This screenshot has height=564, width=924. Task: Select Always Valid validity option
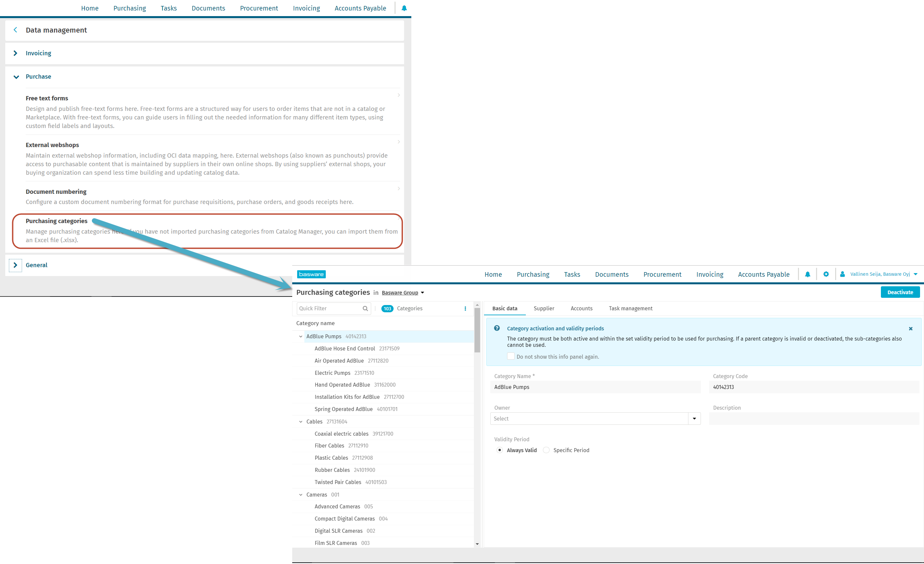click(x=500, y=450)
